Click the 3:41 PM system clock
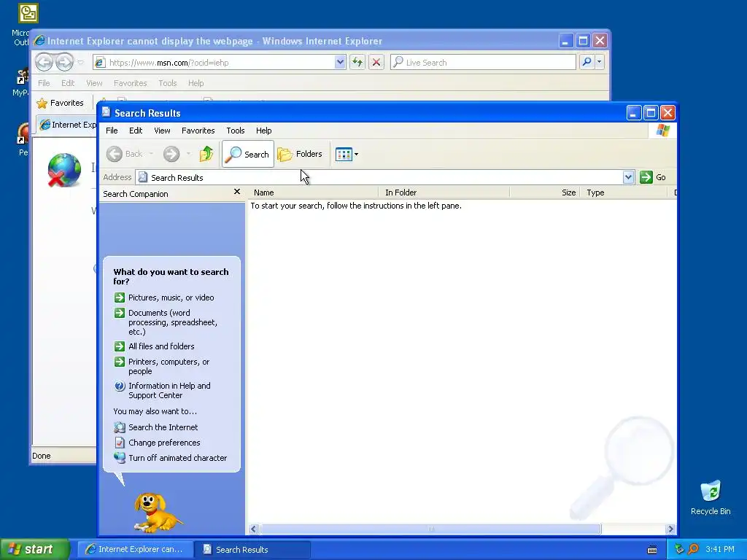The image size is (747, 560). click(x=720, y=549)
